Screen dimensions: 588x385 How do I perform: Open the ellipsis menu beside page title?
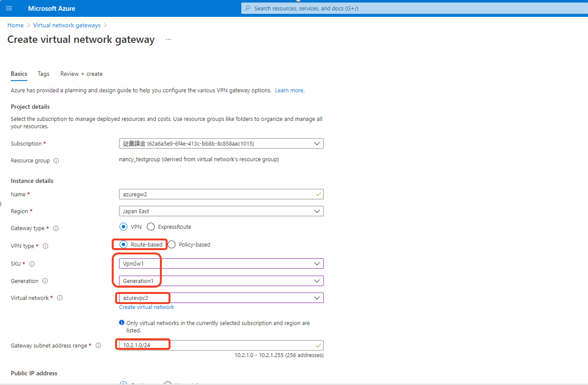[169, 40]
